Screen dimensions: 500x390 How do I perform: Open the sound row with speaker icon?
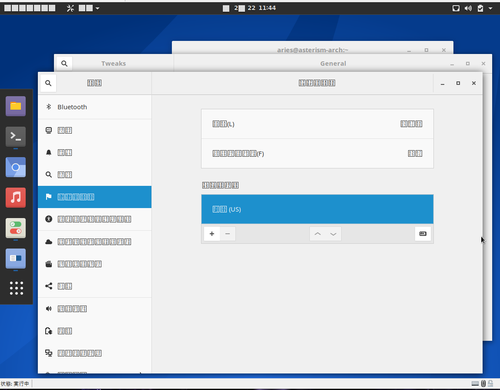coord(95,309)
